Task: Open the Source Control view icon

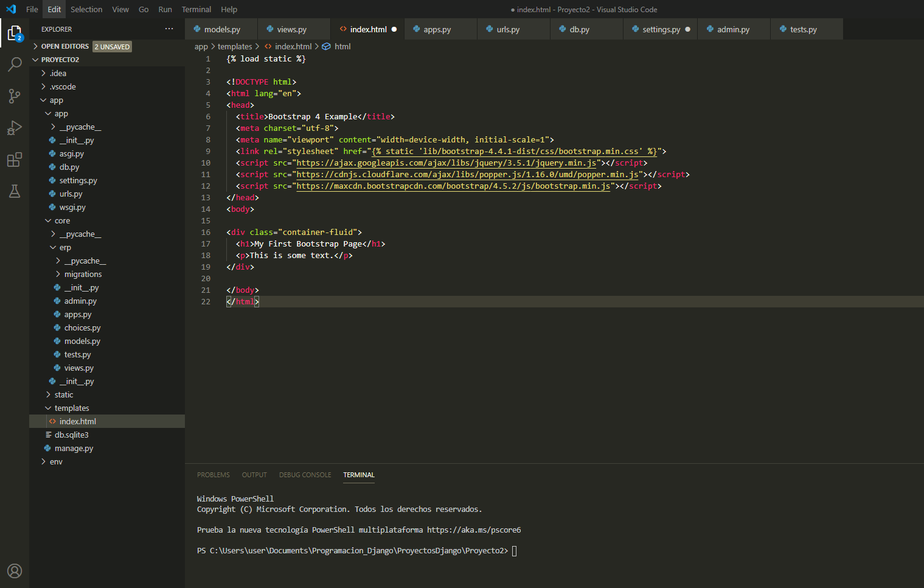Action: tap(15, 96)
